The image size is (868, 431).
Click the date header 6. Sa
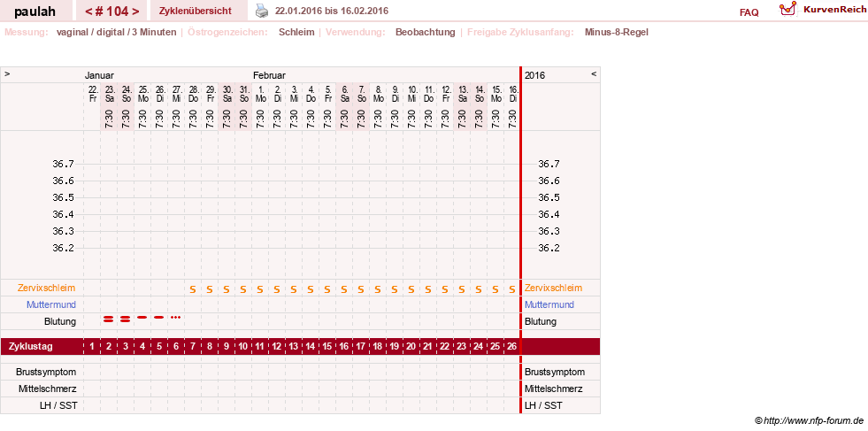click(x=344, y=94)
